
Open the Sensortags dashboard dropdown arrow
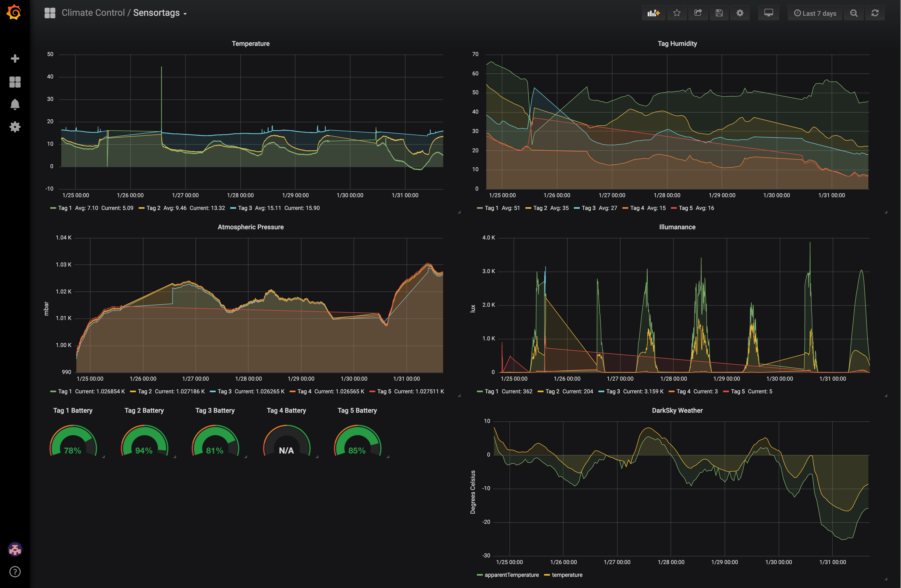pyautogui.click(x=185, y=14)
